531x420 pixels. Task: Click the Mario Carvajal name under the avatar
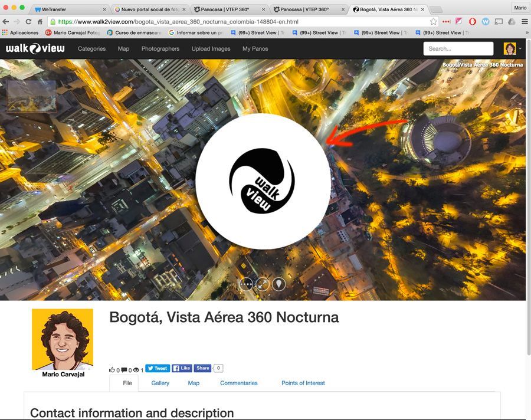(x=63, y=374)
